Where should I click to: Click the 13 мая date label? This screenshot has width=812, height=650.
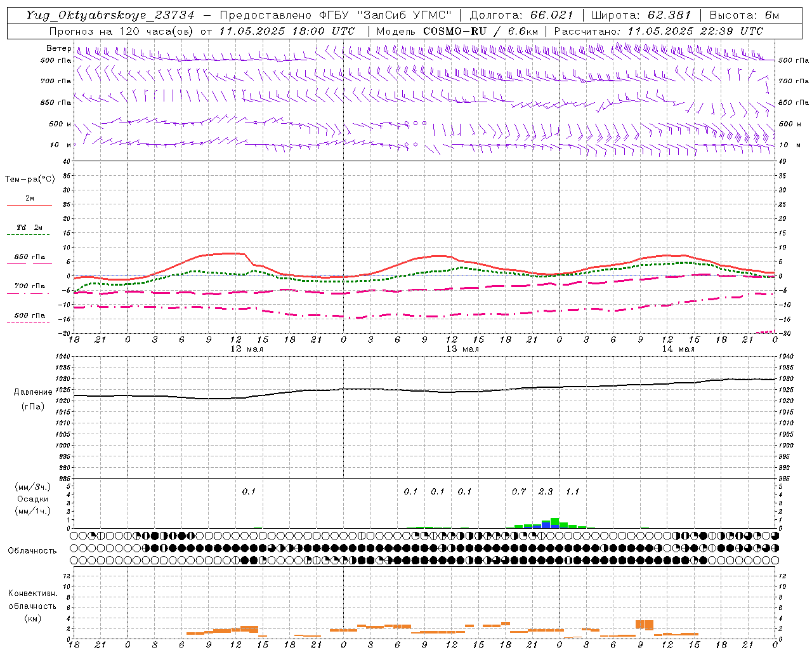tap(462, 349)
